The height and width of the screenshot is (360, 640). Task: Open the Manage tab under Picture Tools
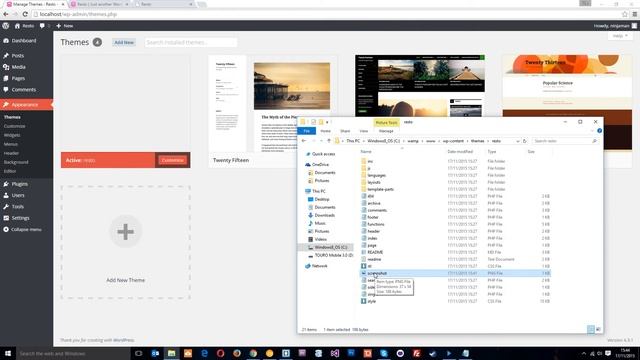coord(386,131)
